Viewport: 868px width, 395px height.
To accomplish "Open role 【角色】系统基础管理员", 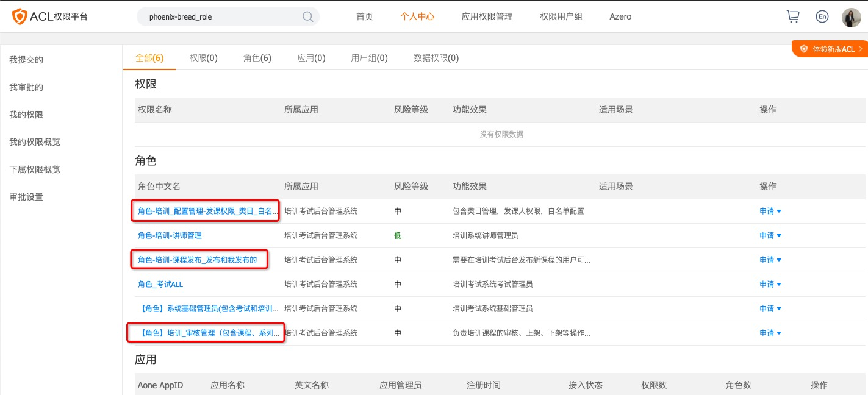I will coord(208,308).
